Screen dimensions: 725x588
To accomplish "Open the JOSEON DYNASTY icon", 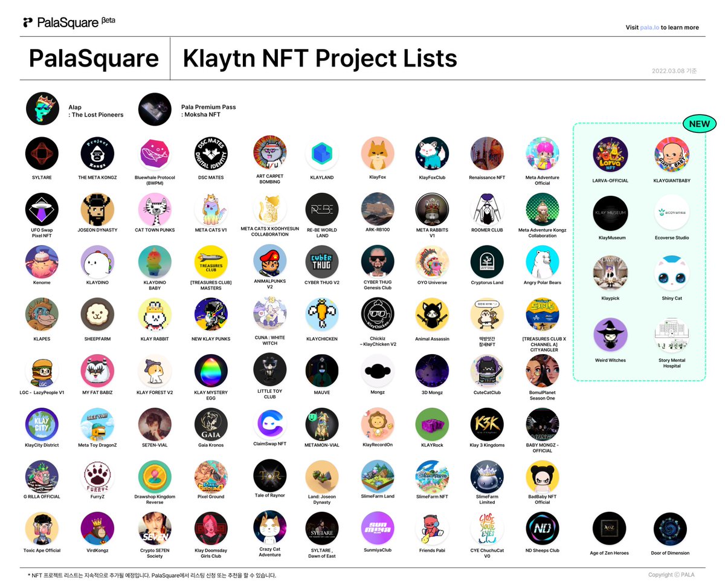I will 97,210.
